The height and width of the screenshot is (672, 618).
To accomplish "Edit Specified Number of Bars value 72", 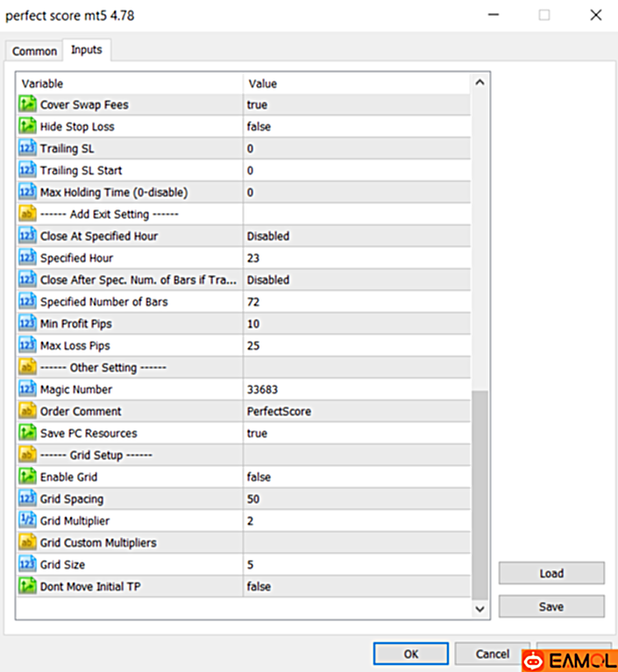I will (x=357, y=301).
